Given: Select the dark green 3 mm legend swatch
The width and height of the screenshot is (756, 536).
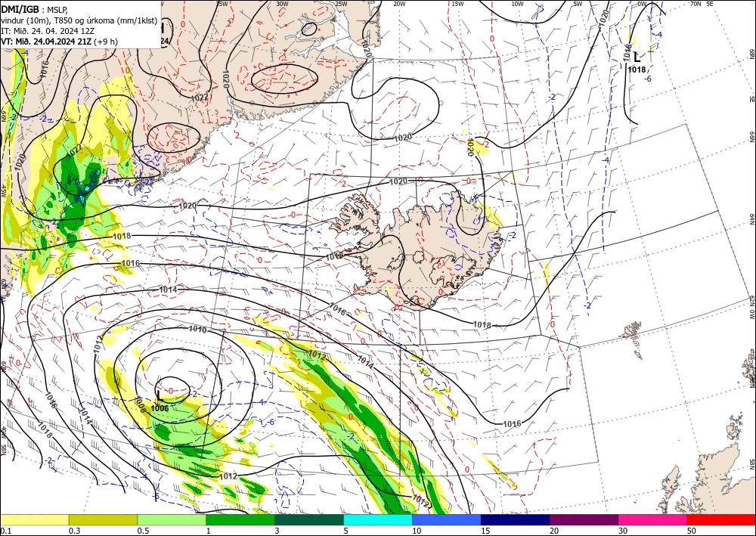Looking at the screenshot, I should [x=309, y=519].
